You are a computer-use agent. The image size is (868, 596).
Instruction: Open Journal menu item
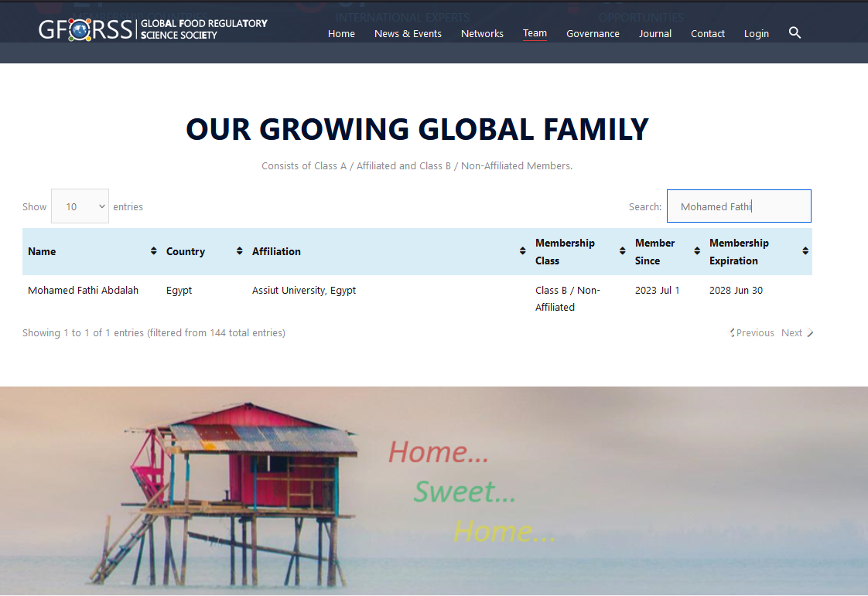click(x=655, y=34)
